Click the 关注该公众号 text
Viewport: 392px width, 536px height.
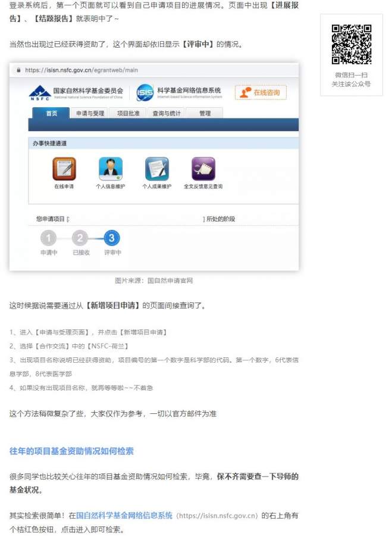pos(352,84)
